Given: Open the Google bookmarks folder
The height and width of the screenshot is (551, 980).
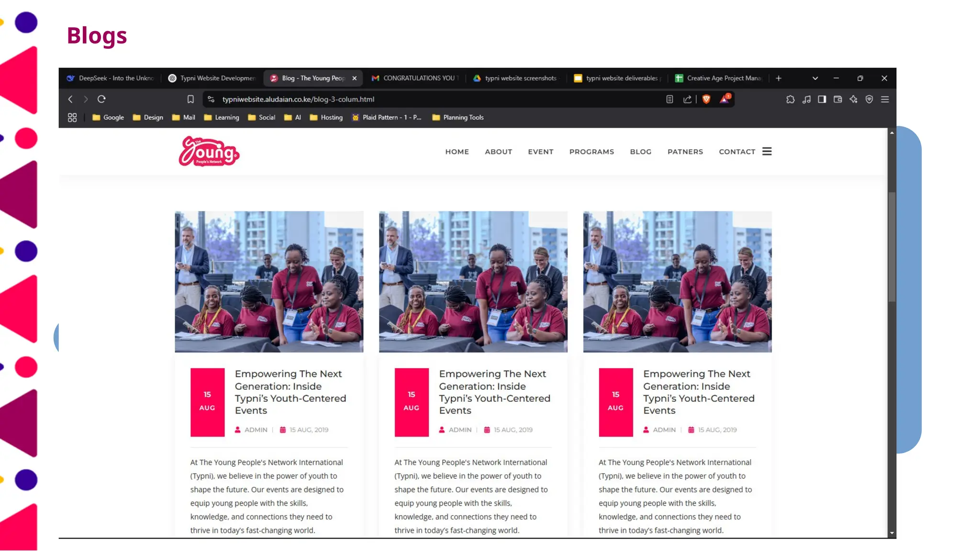Looking at the screenshot, I should point(108,117).
